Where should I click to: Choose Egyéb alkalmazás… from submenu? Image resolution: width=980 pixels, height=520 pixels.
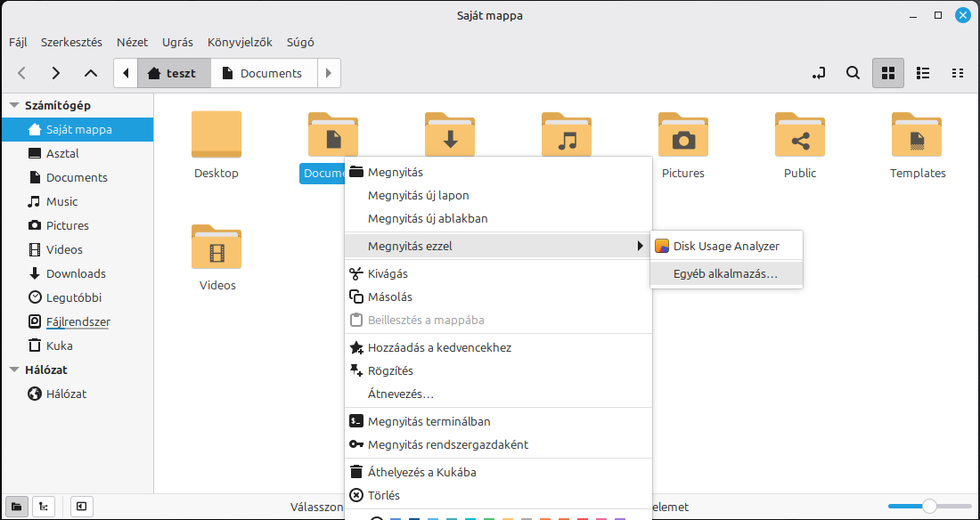[725, 274]
